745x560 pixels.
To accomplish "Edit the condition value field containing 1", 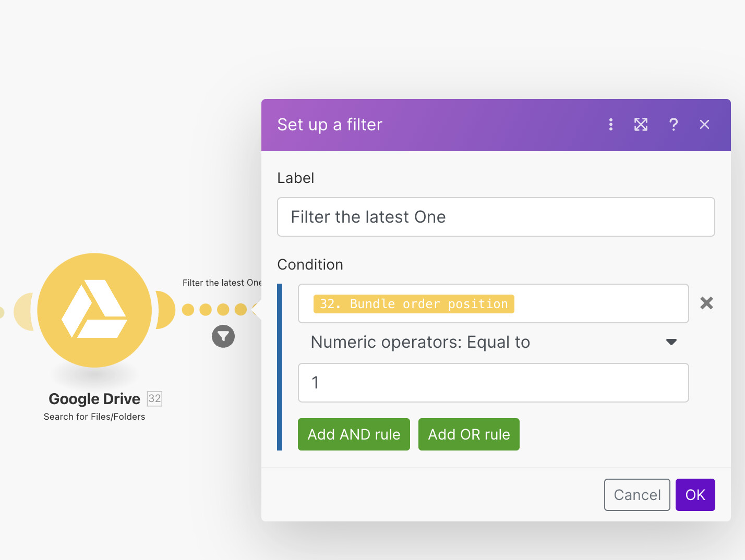I will click(493, 383).
